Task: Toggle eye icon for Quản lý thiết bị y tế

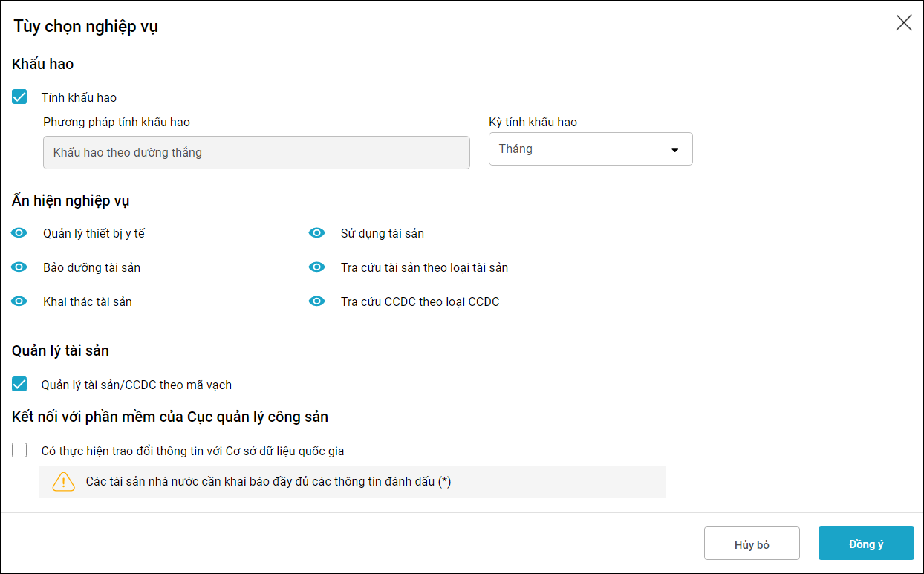Action: click(x=19, y=233)
